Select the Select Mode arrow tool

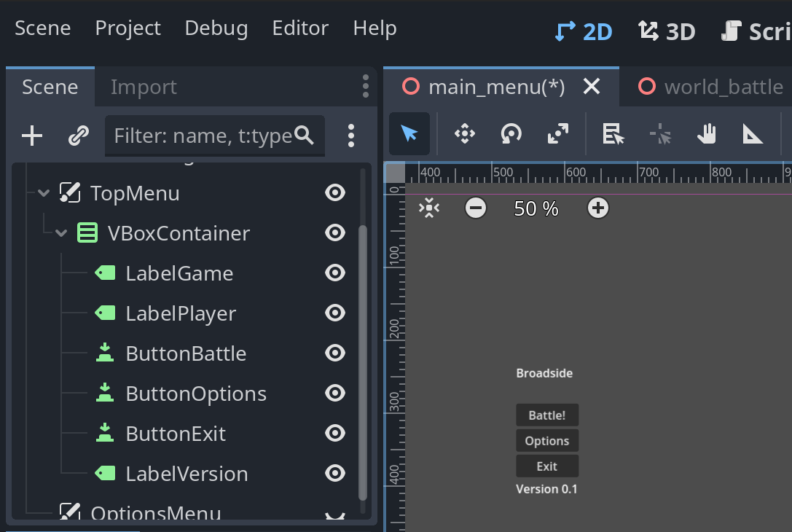pyautogui.click(x=409, y=134)
